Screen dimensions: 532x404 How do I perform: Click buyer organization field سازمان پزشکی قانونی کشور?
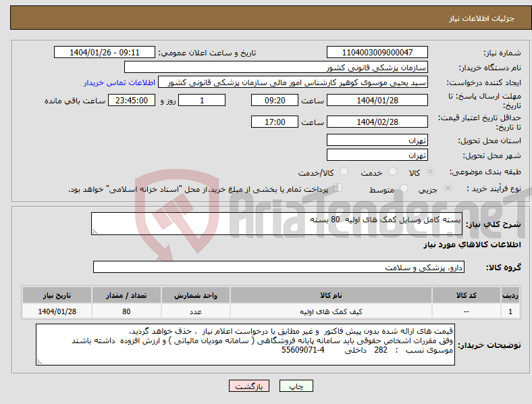(276, 67)
